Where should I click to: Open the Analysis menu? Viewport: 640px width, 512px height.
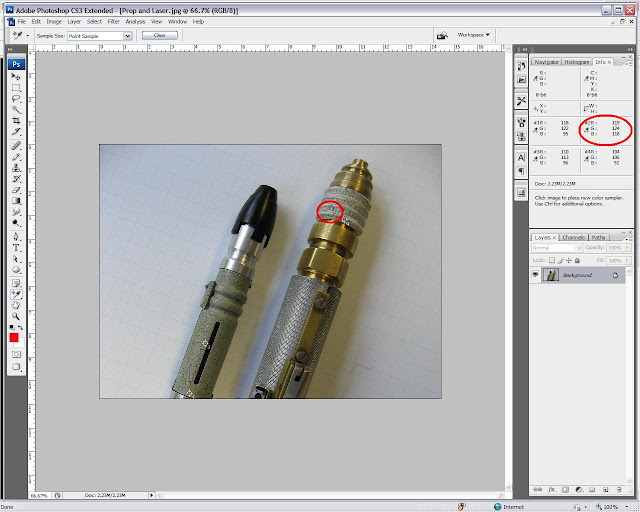coord(135,22)
